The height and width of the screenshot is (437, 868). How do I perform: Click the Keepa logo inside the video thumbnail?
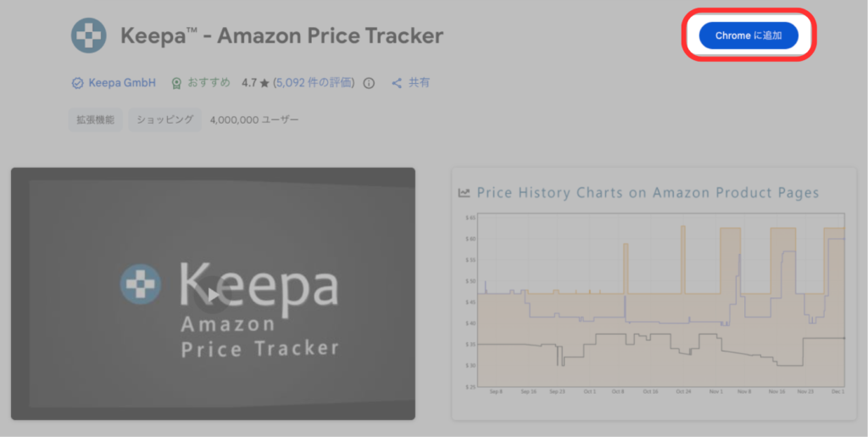click(x=140, y=284)
